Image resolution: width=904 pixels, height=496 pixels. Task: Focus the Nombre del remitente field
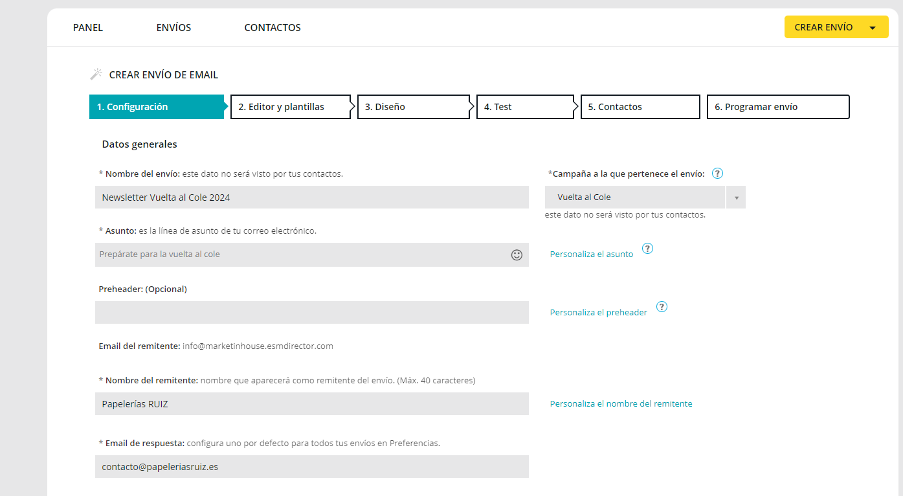pos(312,404)
